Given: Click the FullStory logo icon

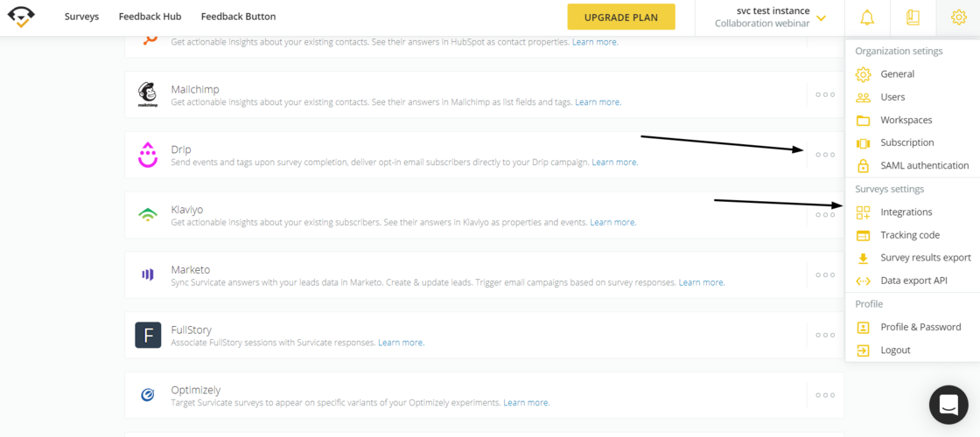Looking at the screenshot, I should point(148,335).
